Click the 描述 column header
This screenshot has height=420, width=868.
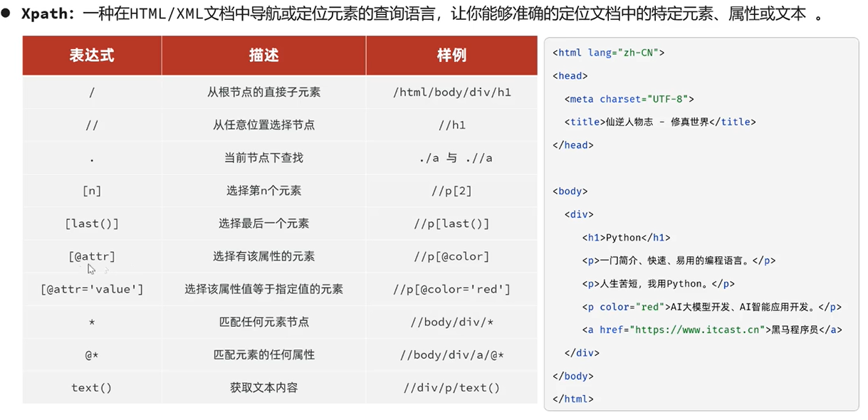coord(263,56)
